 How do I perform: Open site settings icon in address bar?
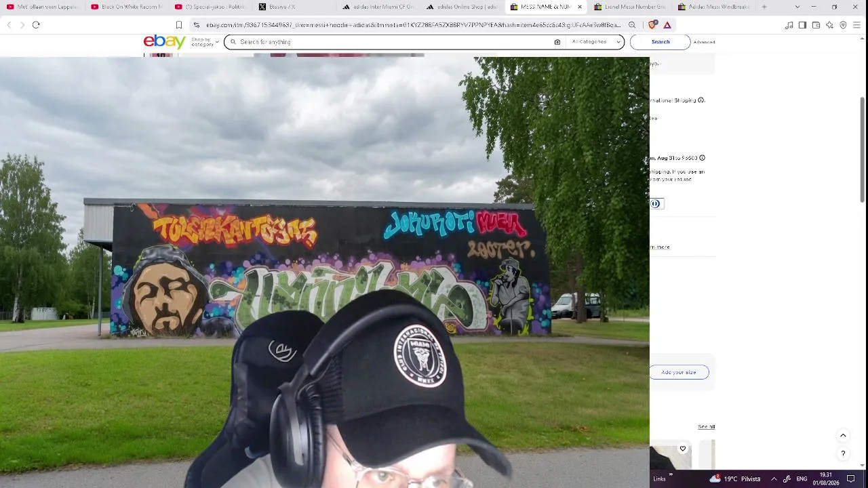point(197,25)
